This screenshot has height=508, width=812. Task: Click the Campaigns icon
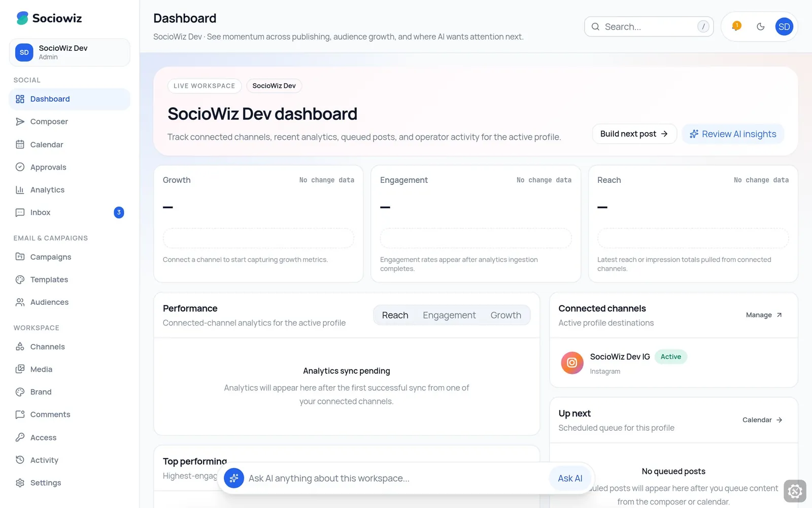[x=20, y=257]
